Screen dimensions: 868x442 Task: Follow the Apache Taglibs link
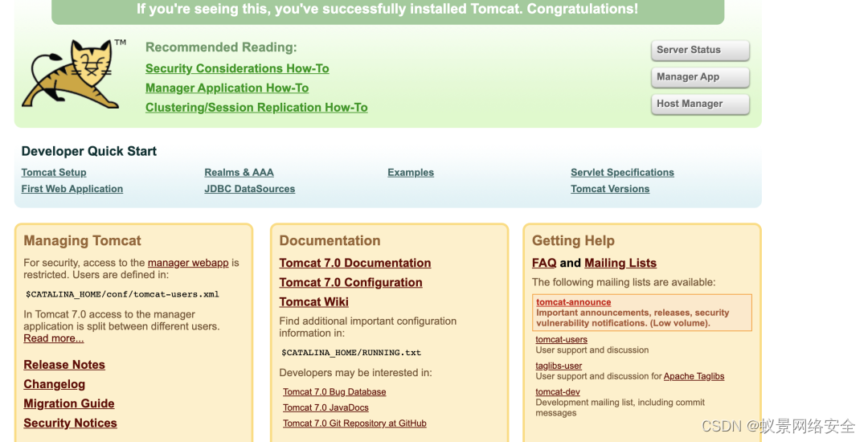click(694, 376)
